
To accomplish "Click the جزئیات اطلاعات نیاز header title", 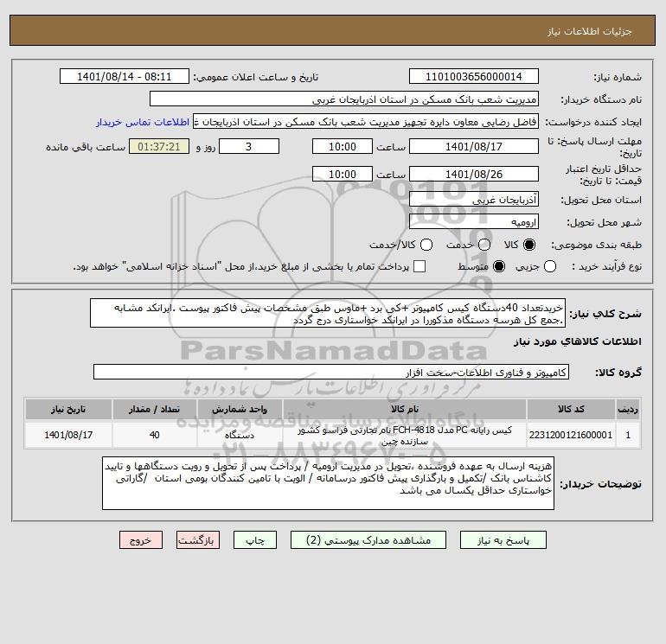I will point(590,31).
